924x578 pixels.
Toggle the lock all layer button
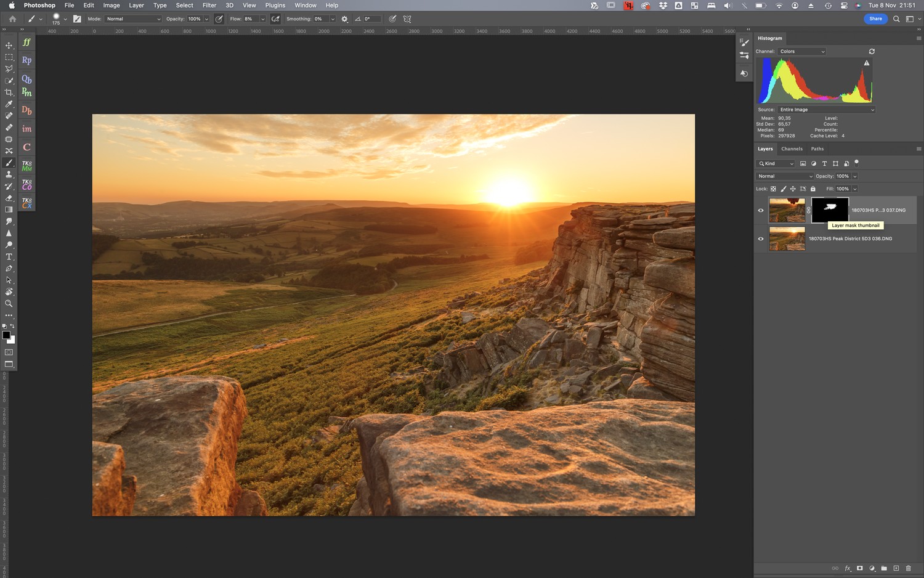pos(813,189)
